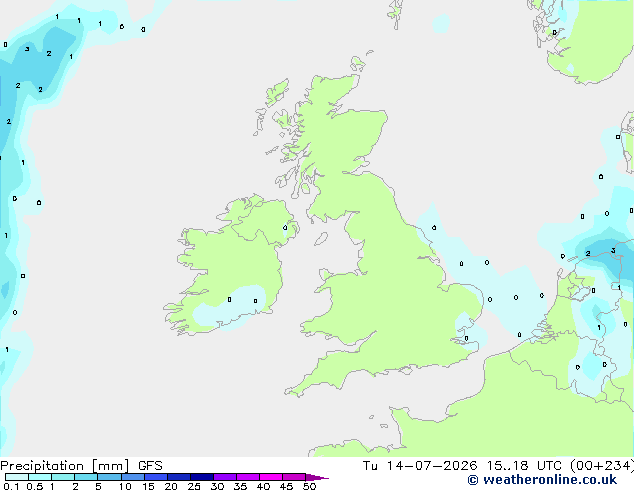Click the over-50 mm legend arrow tip

317,477
